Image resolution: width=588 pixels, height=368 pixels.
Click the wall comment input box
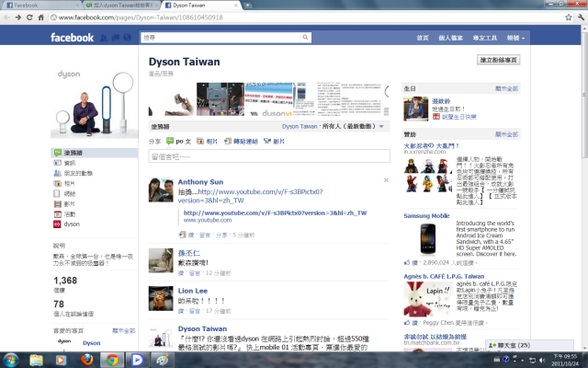[x=269, y=156]
